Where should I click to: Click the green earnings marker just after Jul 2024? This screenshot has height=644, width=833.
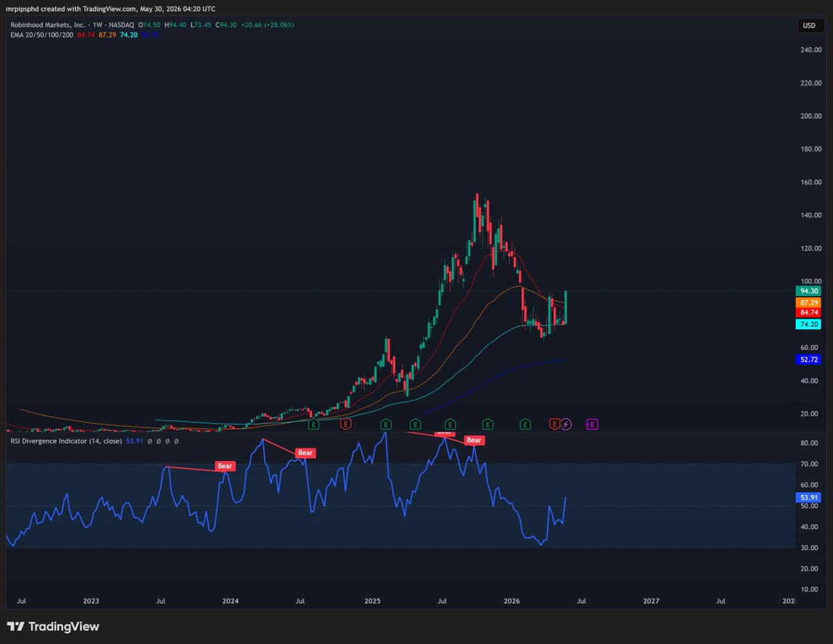point(314,423)
